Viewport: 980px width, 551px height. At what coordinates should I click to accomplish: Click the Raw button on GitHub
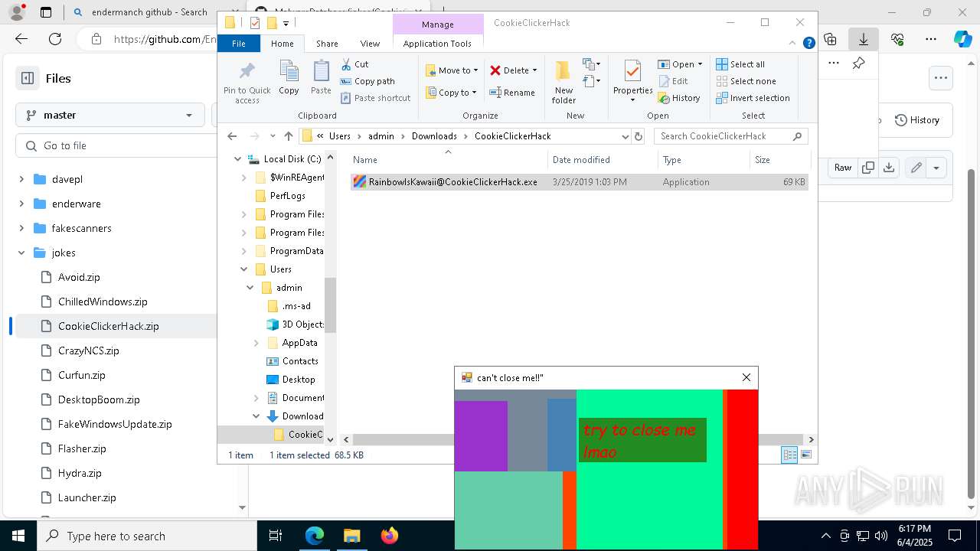[843, 168]
